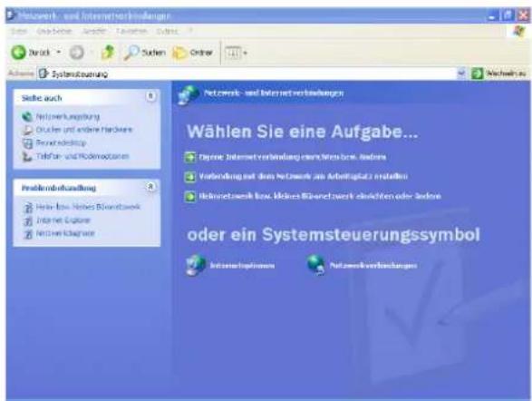This screenshot has width=532, height=401.
Task: Click the window title bar system icon
Action: [x=11, y=15]
